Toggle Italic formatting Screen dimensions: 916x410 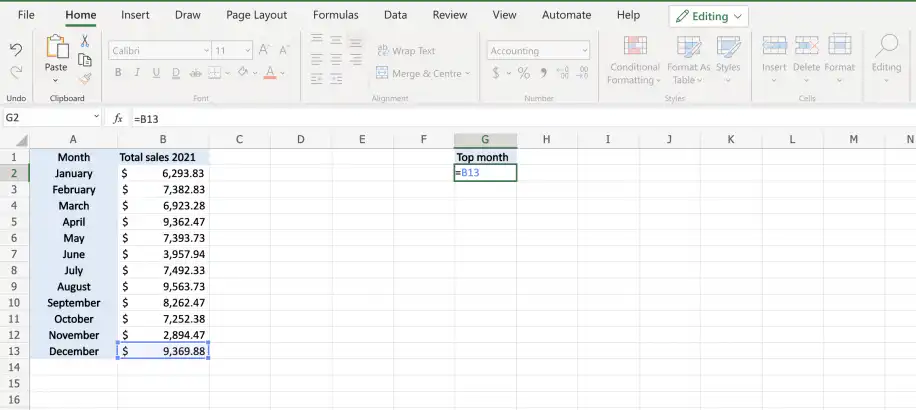point(137,73)
